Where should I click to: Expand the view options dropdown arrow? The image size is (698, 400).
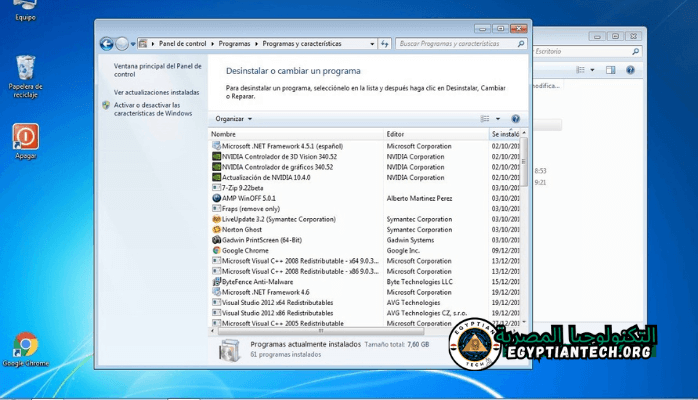498,119
